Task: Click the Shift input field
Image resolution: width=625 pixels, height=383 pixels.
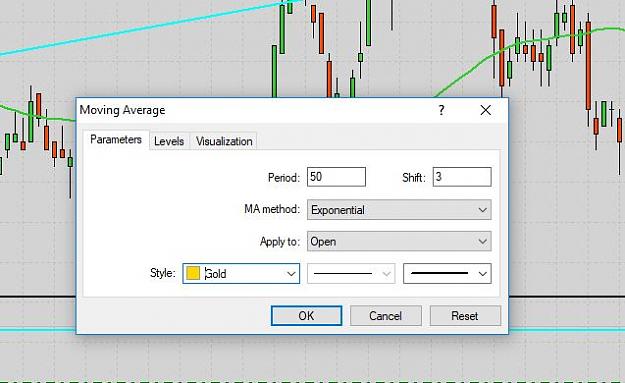Action: [462, 177]
